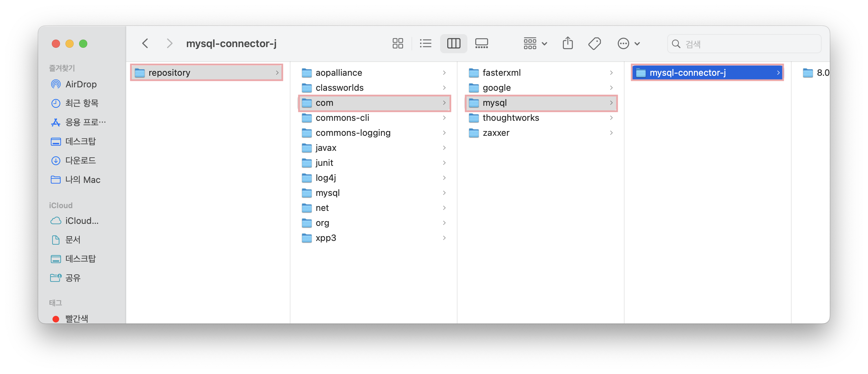
Task: Switch to icon grid view
Action: point(398,43)
